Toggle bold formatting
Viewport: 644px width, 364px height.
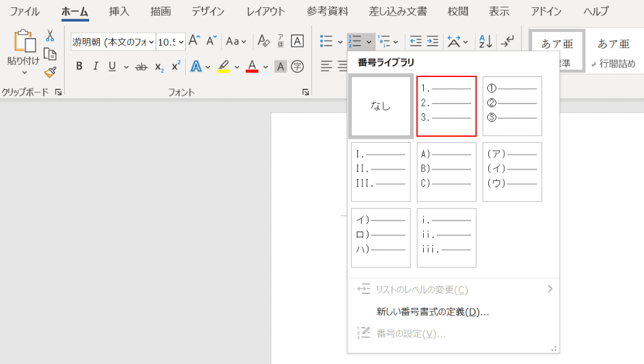(79, 66)
